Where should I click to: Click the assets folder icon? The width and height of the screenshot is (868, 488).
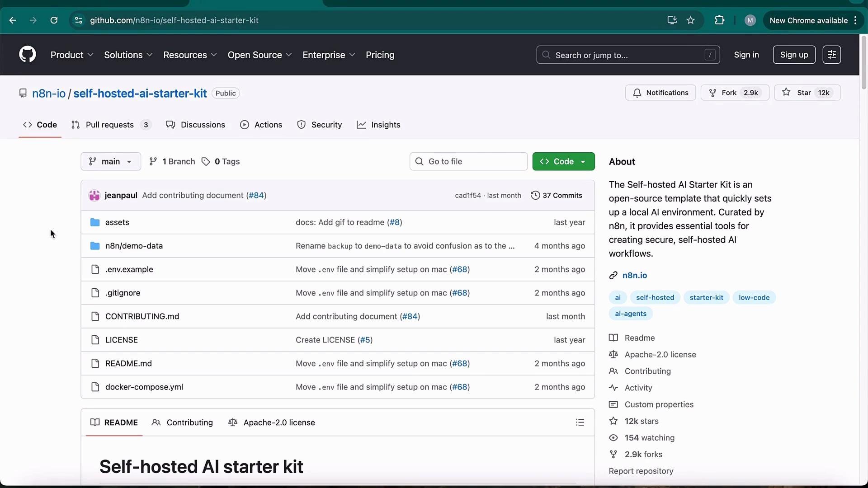tap(95, 222)
